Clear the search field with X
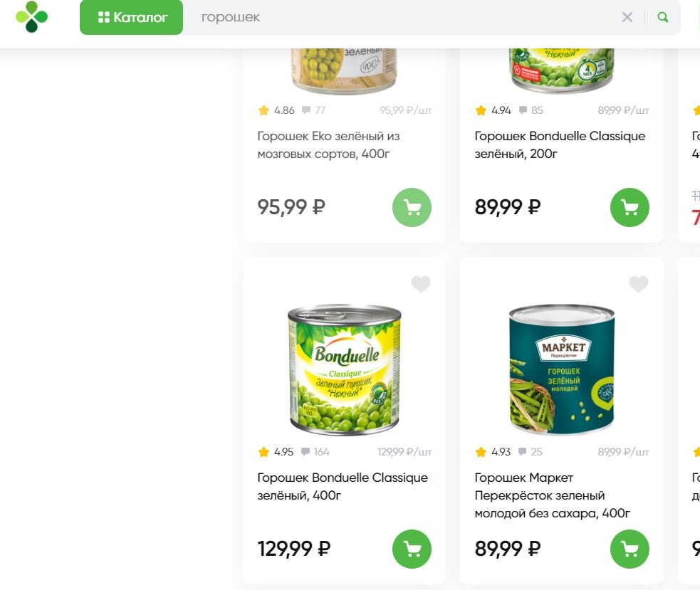Viewport: 700px width, 590px height. pos(627,17)
